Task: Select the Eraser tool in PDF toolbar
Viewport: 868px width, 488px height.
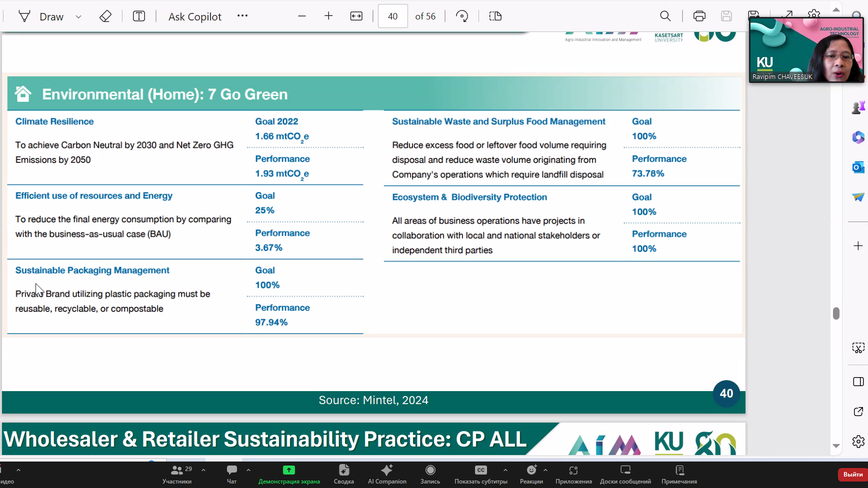Action: point(105,16)
